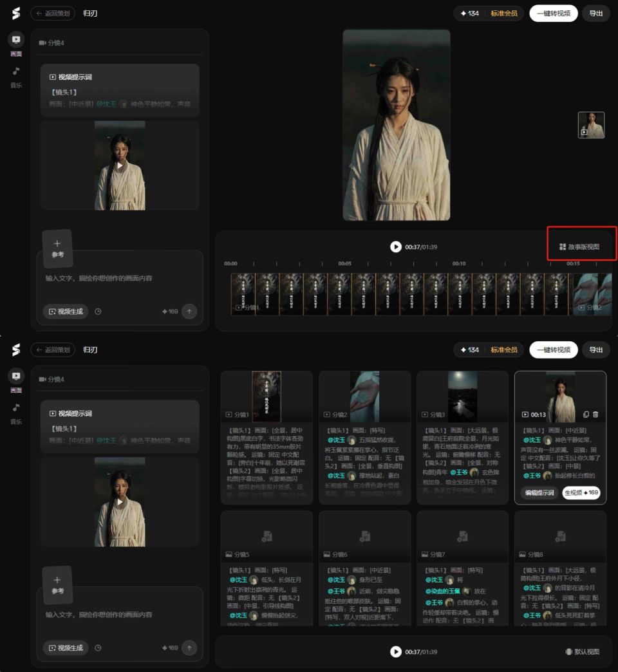
Task: Click the S logo in the timeline-view screen
Action: tap(16, 14)
